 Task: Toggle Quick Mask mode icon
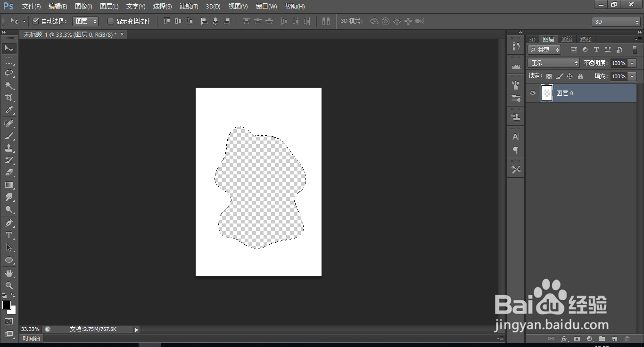[x=9, y=321]
